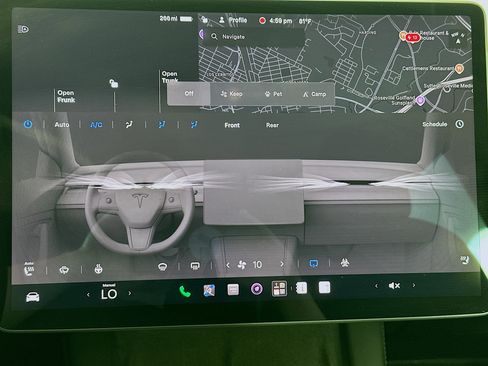Tap the center screen in cabin illustration
Image resolution: width=488 pixels, height=366 pixels.
[x=254, y=192]
